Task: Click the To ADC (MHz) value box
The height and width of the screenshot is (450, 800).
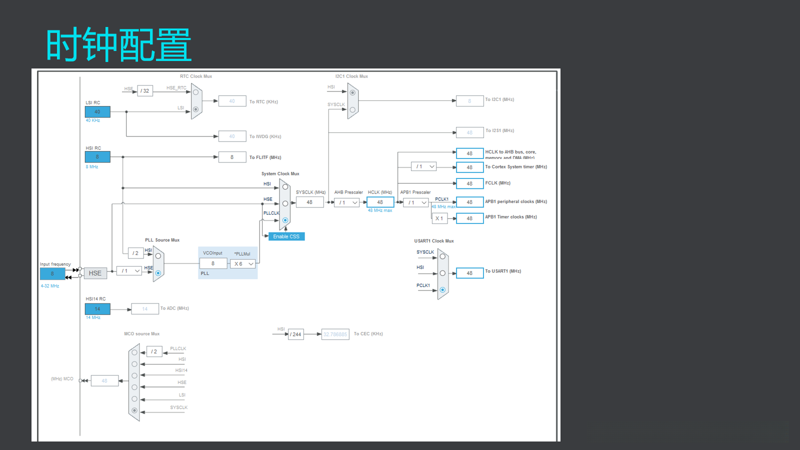Action: tap(145, 309)
